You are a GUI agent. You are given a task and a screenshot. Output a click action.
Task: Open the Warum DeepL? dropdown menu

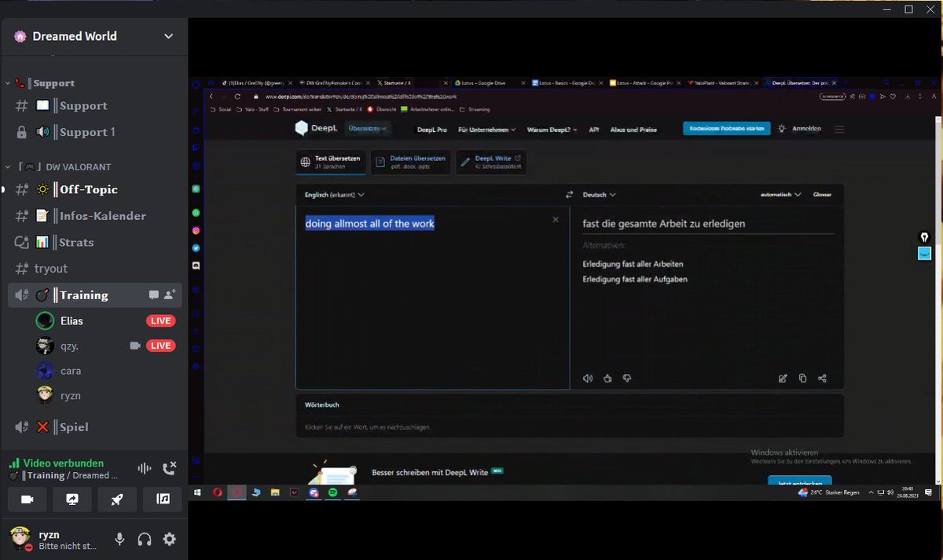552,129
